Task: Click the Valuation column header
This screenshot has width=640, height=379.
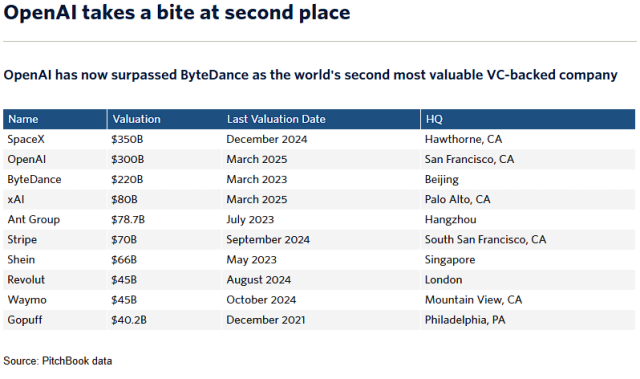Action: [136, 119]
